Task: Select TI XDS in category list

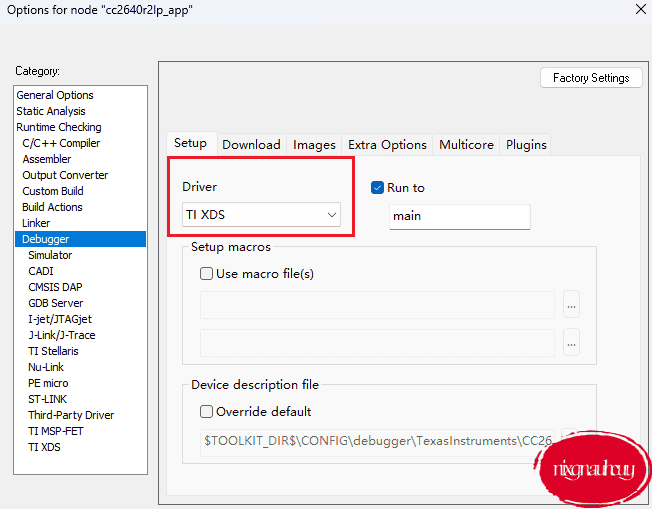Action: pyautogui.click(x=44, y=447)
